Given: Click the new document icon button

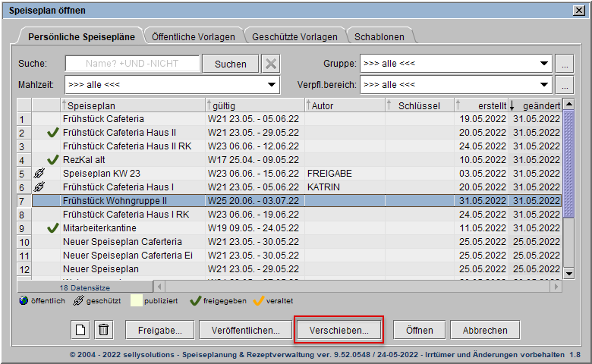Looking at the screenshot, I should 80,330.
